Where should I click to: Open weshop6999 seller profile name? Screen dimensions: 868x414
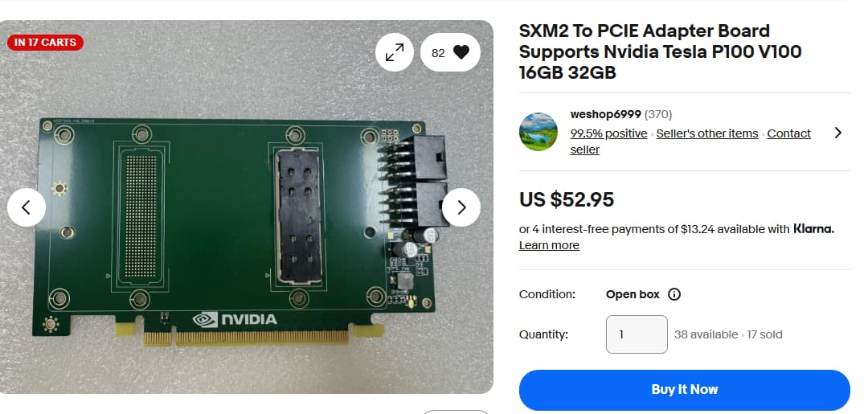(606, 115)
